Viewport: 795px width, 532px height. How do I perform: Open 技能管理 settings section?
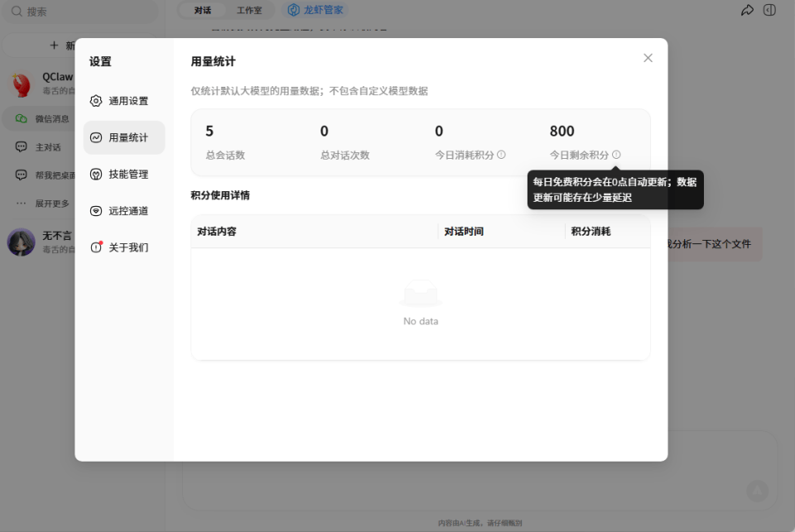point(124,175)
